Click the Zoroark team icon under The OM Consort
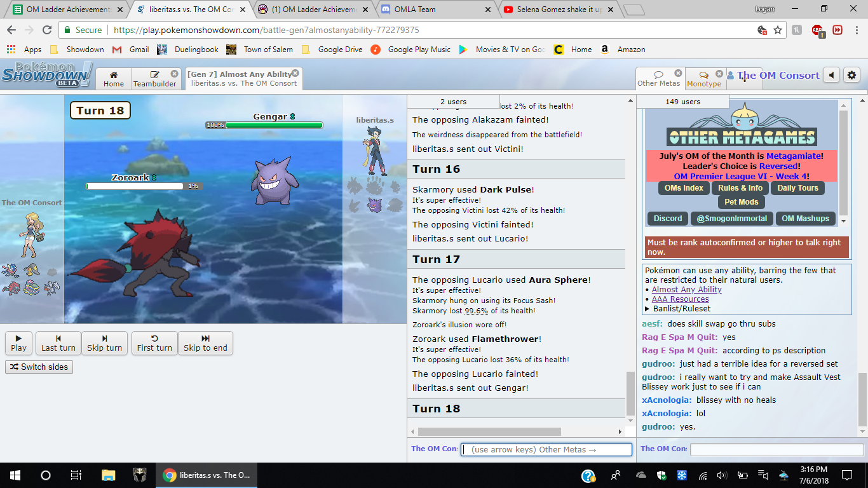The image size is (868, 488). coord(11,288)
